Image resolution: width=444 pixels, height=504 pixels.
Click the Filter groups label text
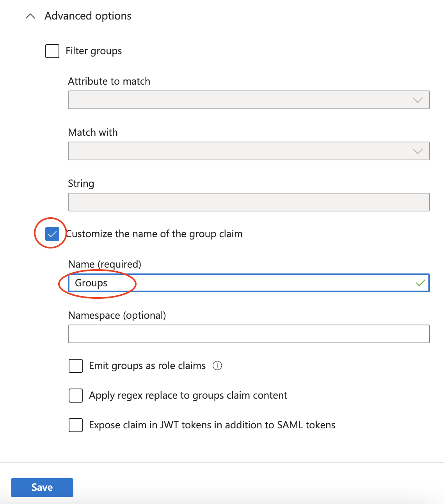(94, 51)
